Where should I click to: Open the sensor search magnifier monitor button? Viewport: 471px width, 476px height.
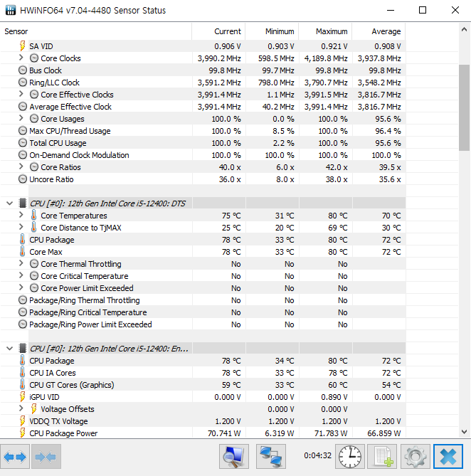pos(234,457)
